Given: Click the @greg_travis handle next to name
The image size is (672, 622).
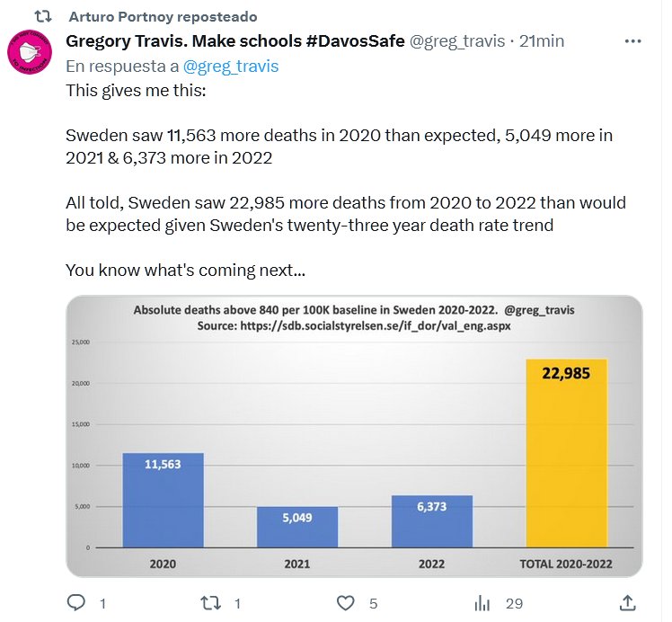Looking at the screenshot, I should [456, 41].
